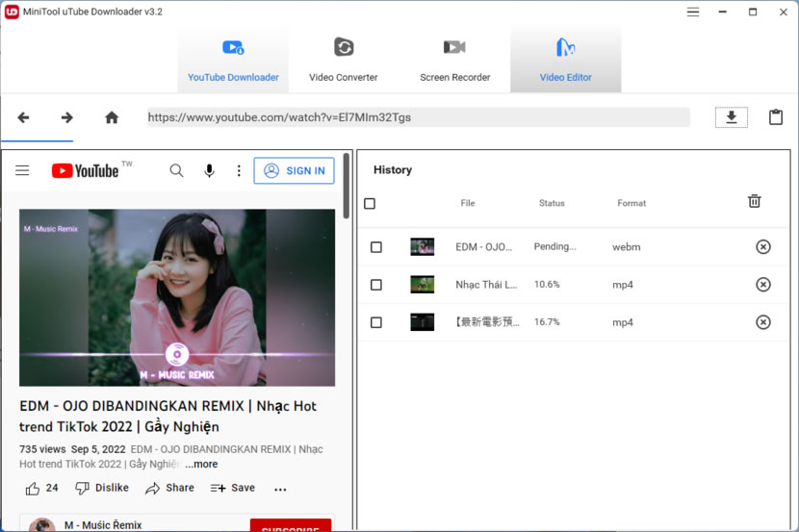Viewport: 799px width, 532px height.
Task: Tick the select-all checkbox in History header
Action: 370,203
